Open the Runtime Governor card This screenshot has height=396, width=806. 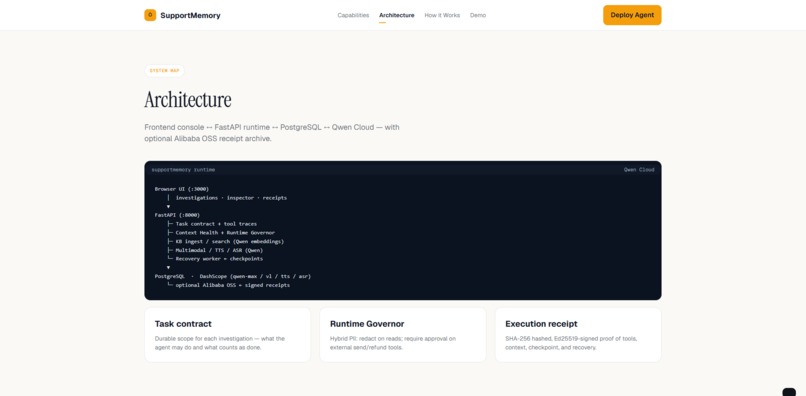pos(402,335)
